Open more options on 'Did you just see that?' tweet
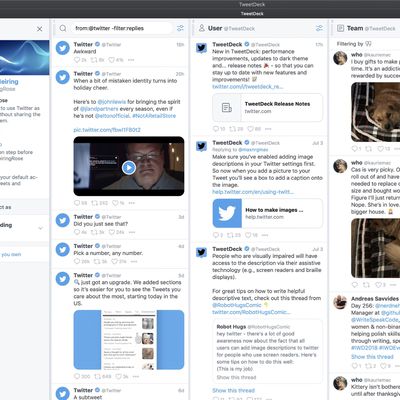Viewport: 400px width, 400px height. point(132,232)
